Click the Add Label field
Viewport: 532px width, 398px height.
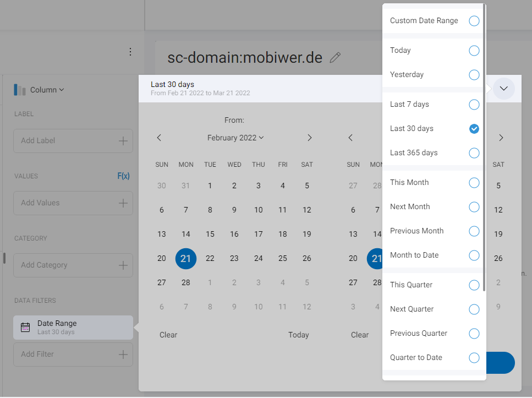[x=73, y=141]
